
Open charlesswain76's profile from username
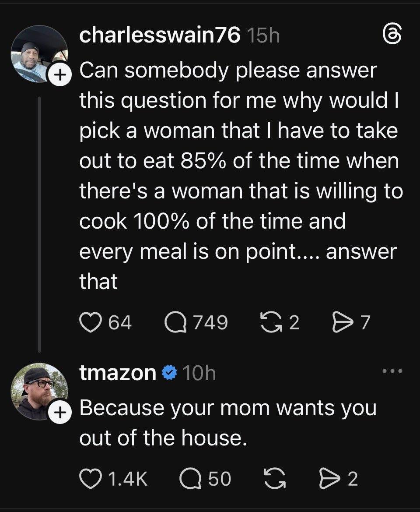160,36
